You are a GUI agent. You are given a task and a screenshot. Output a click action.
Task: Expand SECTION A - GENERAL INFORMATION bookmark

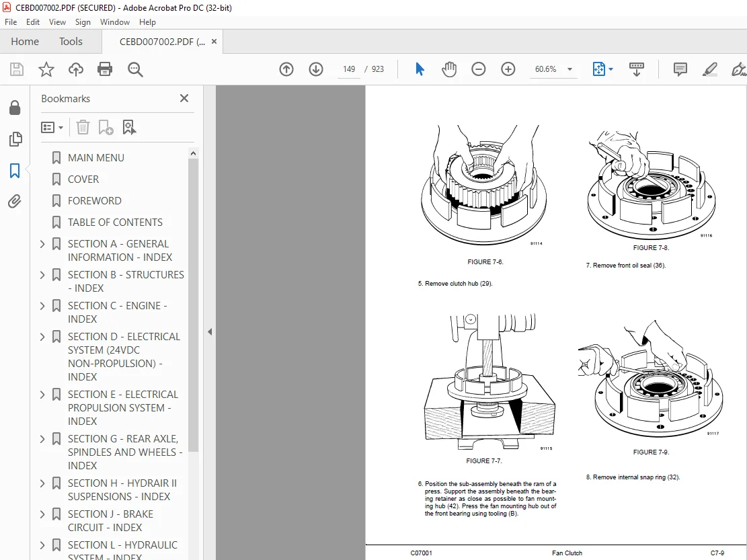[42, 244]
